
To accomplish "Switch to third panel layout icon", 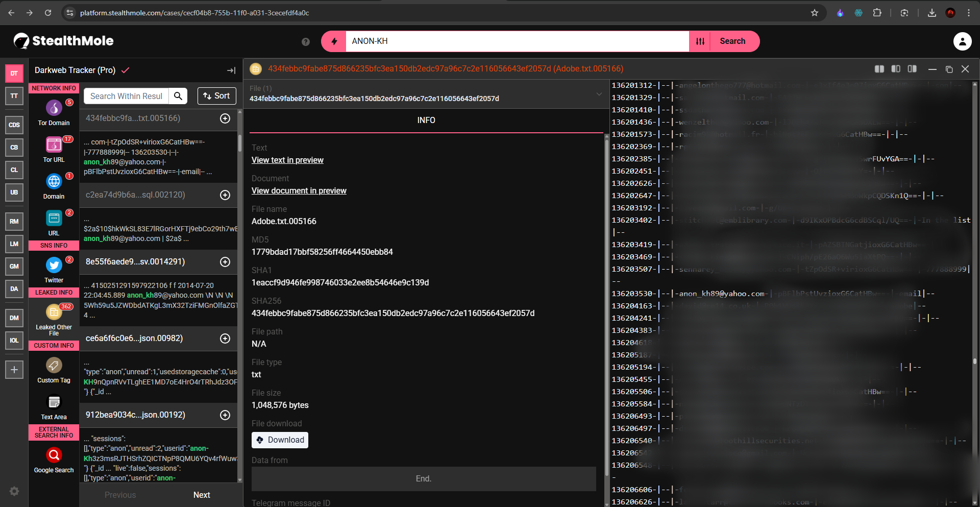I will 912,69.
